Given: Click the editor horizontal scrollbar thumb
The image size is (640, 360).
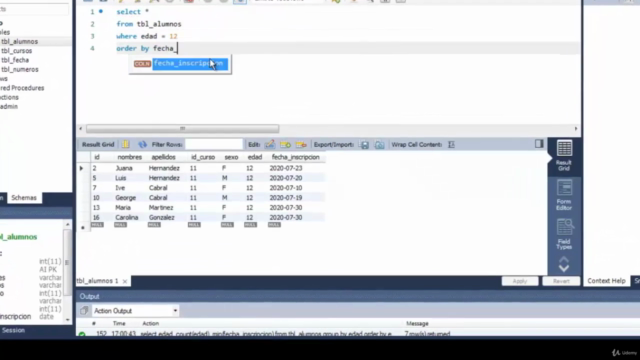Looking at the screenshot, I should click(x=182, y=129).
